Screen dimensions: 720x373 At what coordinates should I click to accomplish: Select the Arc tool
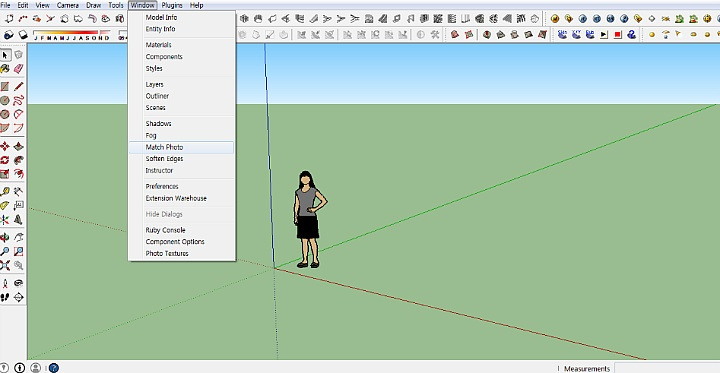point(18,114)
